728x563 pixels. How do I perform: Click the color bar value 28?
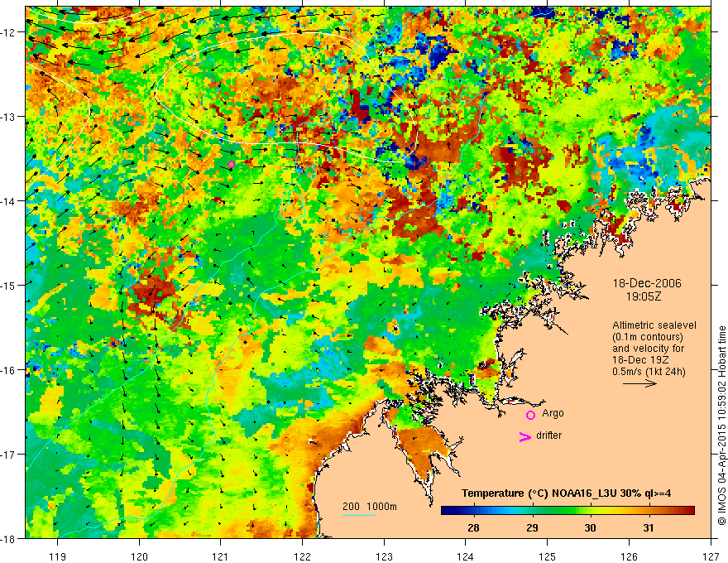[473, 527]
